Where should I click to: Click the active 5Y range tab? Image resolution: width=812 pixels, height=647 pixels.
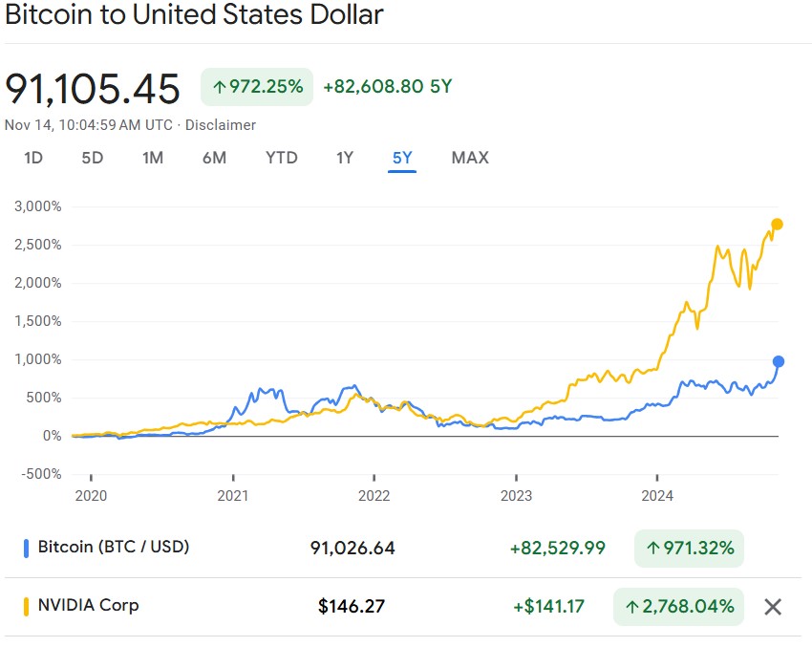(x=402, y=158)
